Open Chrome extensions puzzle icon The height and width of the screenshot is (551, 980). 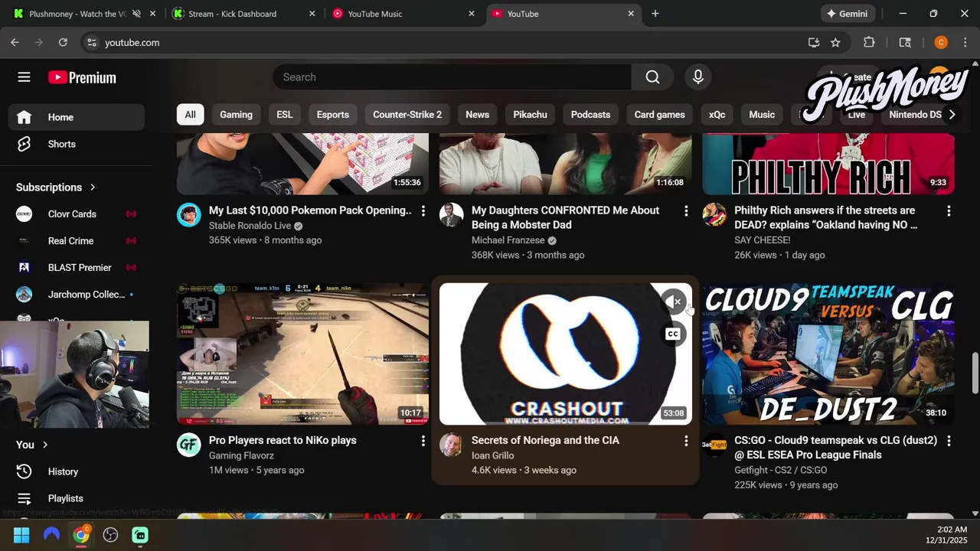(869, 43)
